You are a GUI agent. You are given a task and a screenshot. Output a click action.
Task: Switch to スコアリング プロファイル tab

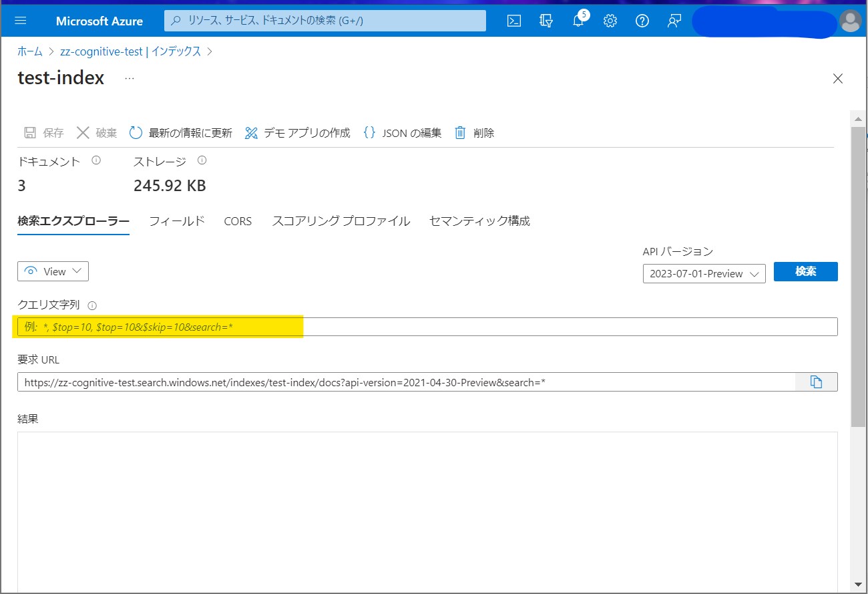coord(341,221)
